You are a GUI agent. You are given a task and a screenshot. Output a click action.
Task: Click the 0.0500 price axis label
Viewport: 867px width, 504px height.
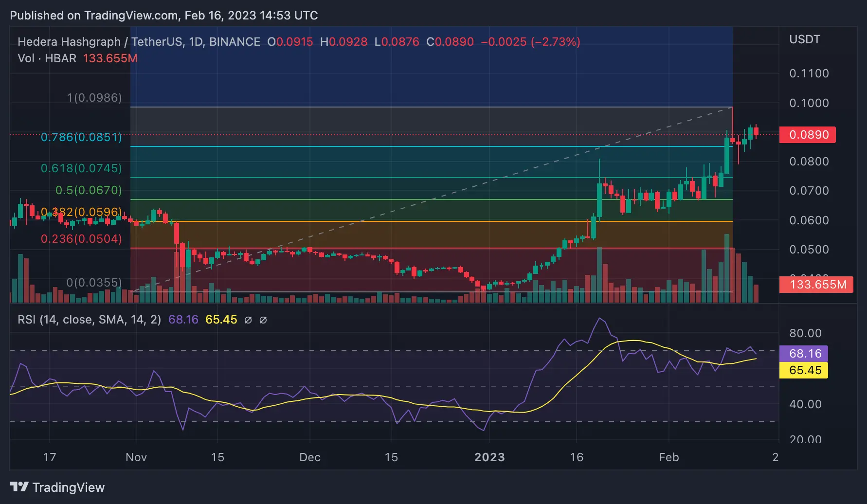click(809, 250)
